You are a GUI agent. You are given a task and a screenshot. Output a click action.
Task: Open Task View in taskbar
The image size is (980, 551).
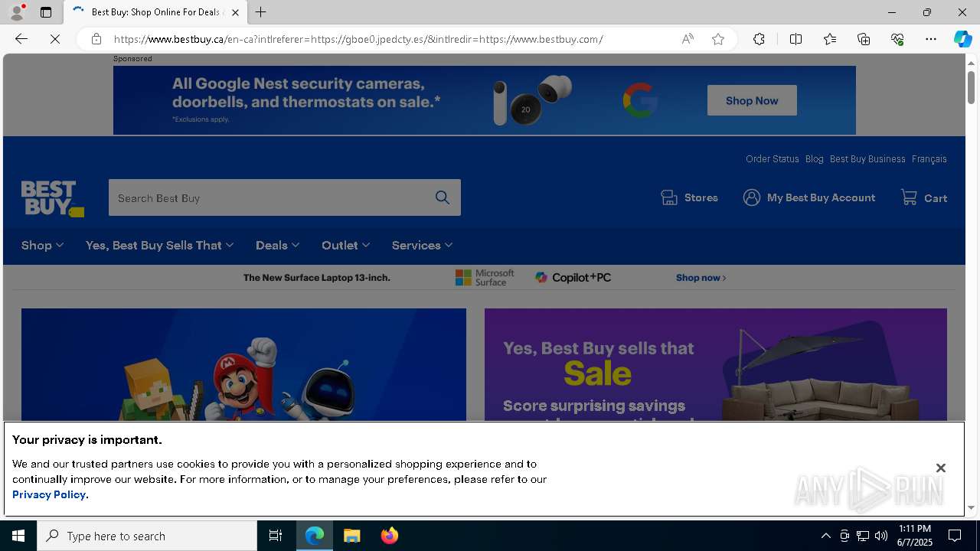pyautogui.click(x=276, y=536)
